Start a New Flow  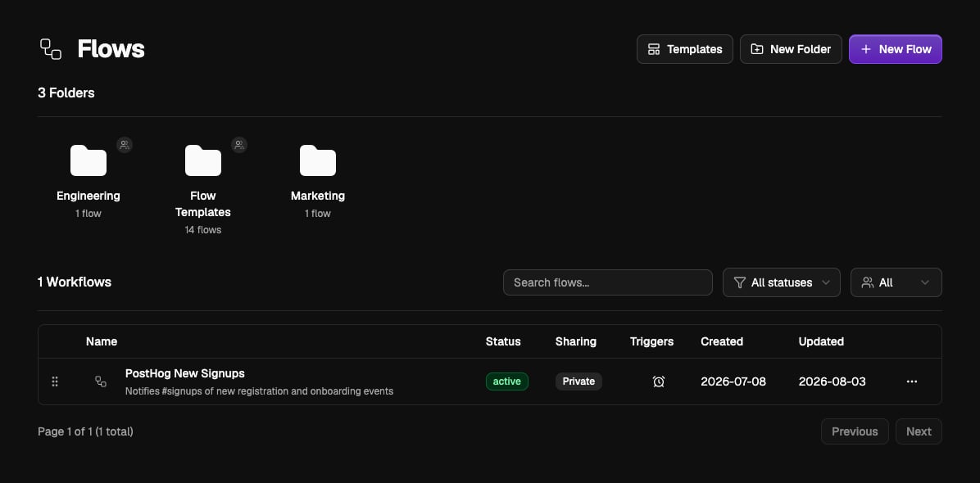point(895,49)
